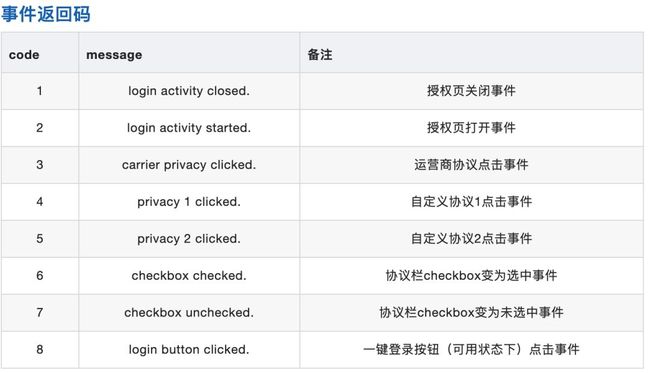Click the 自定义协议1点击事件 remark
This screenshot has height=373, width=650.
tap(471, 202)
